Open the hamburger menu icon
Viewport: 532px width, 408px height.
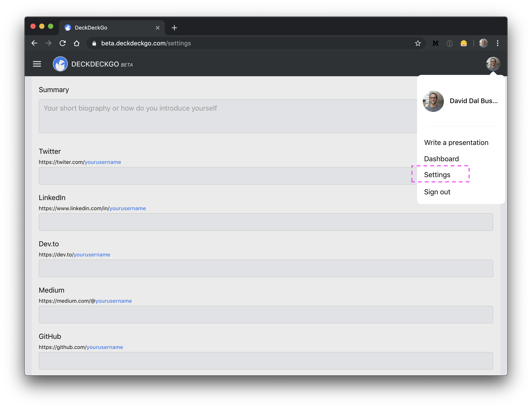(37, 64)
